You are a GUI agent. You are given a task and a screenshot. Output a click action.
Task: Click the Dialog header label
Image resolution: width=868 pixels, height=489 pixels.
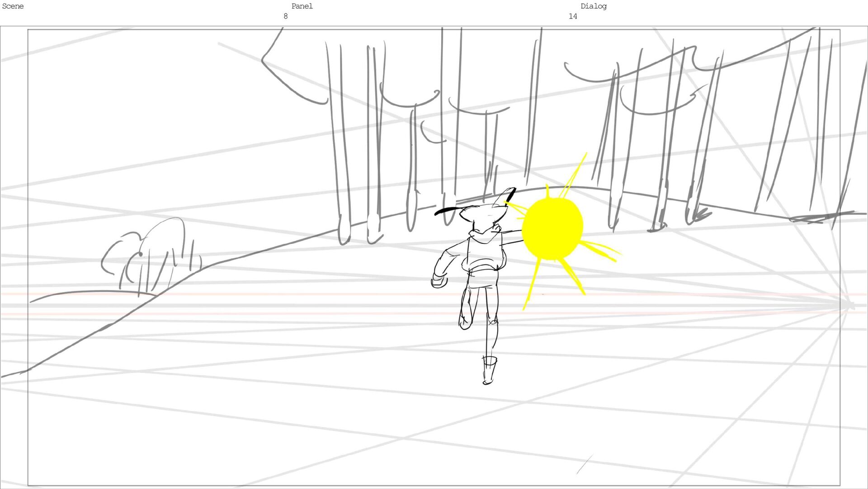593,6
